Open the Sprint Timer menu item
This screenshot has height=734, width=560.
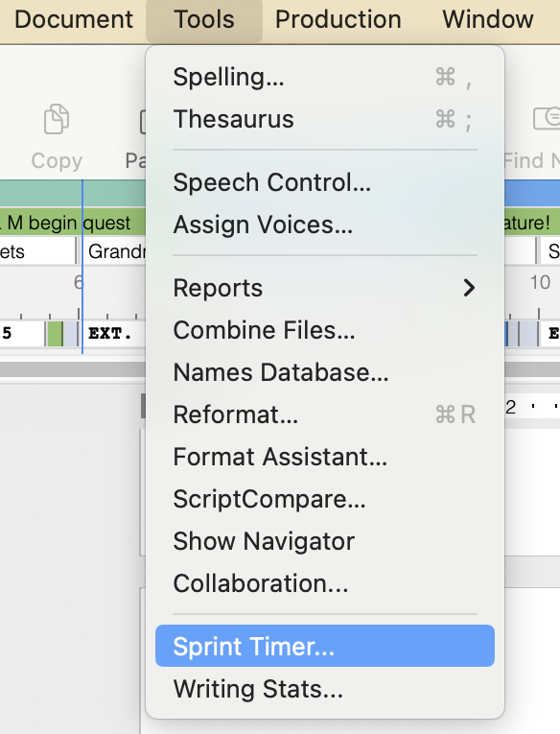(325, 646)
